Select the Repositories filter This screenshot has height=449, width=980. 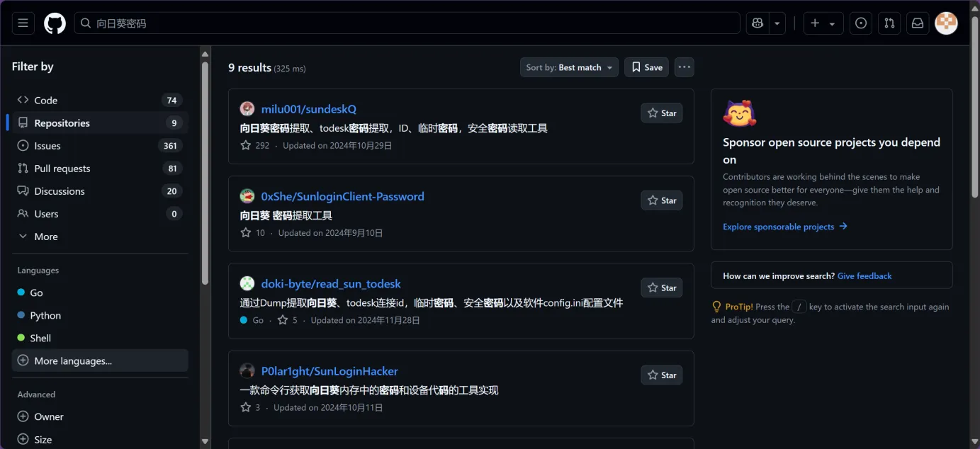click(x=100, y=123)
